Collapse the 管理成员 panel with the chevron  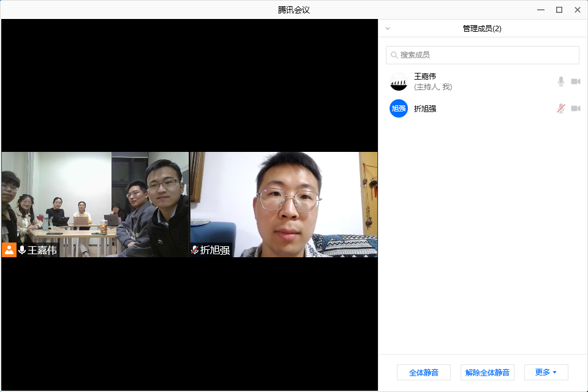[x=388, y=29]
